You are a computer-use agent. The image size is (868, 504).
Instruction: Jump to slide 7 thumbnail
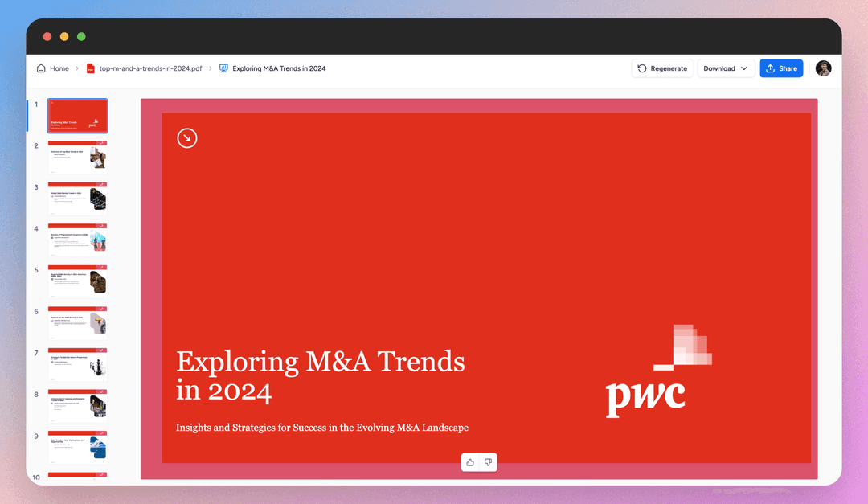click(77, 364)
